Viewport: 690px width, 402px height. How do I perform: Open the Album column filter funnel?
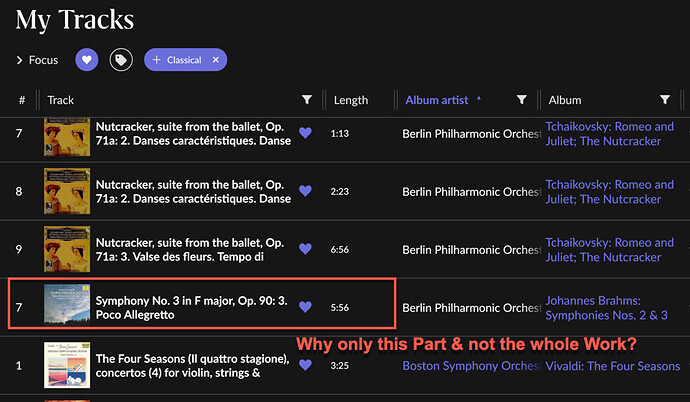coord(665,100)
